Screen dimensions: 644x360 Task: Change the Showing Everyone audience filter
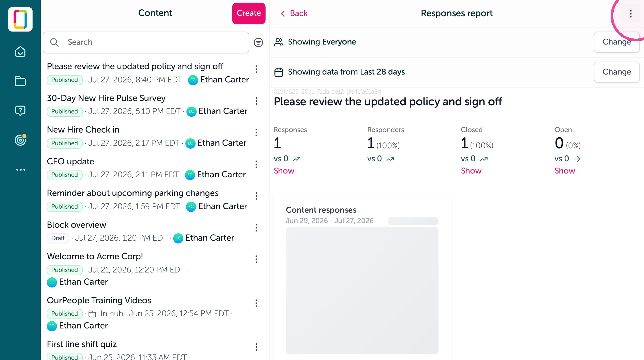(617, 42)
